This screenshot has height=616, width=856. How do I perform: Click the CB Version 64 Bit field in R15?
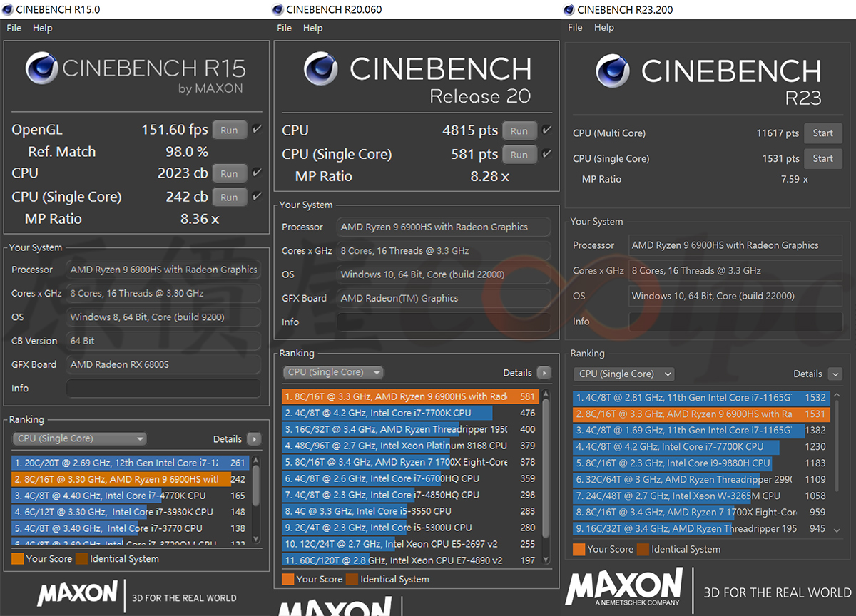pos(163,341)
